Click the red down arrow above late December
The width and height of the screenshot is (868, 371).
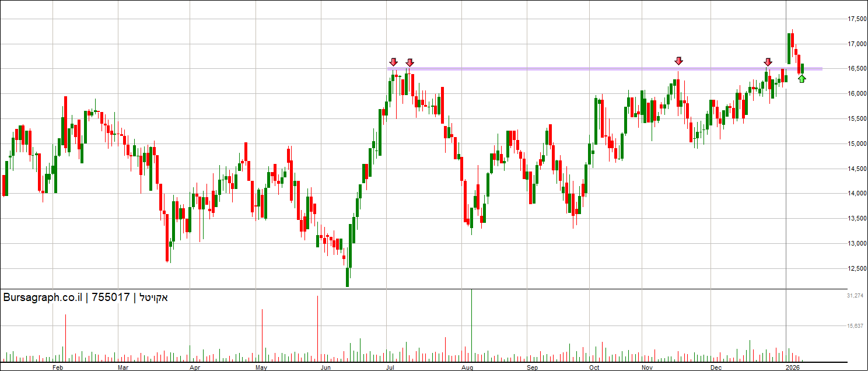coord(768,62)
